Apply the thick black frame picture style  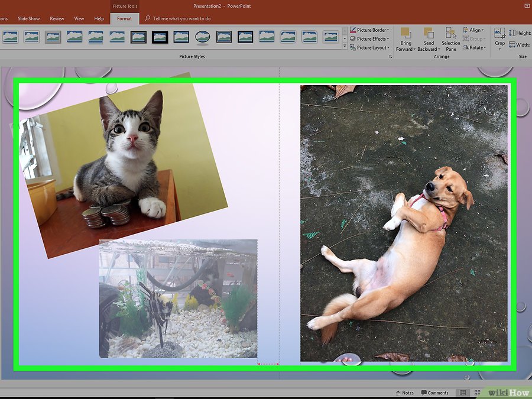[160, 37]
